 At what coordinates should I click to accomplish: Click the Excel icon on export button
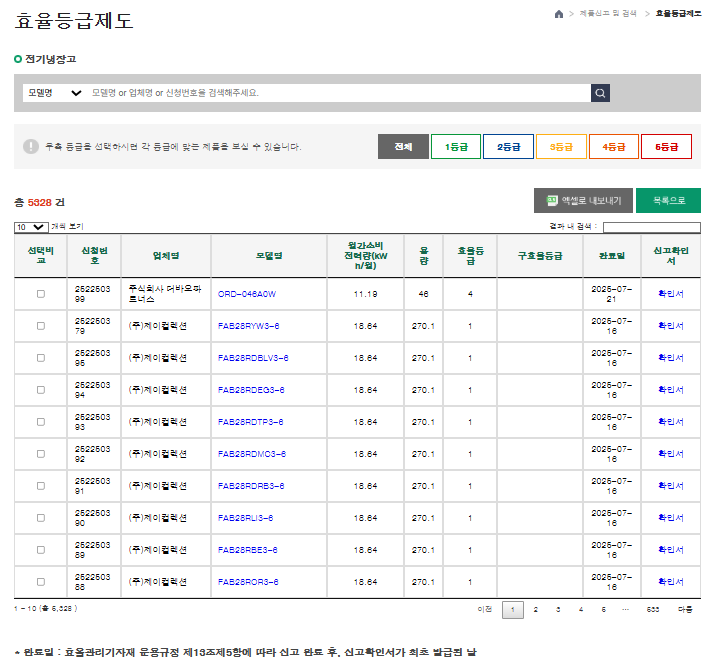point(552,200)
